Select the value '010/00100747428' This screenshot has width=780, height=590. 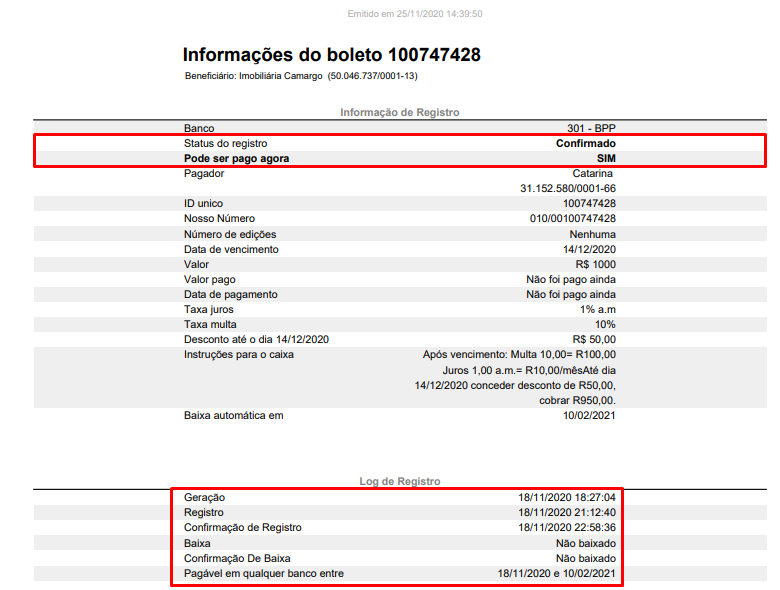click(573, 218)
